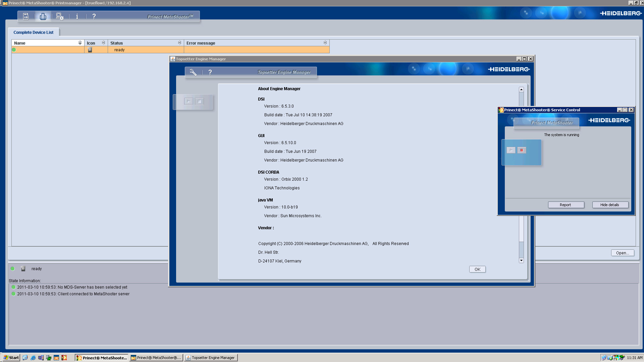Click java VM 'Version : 10.0-b19' text
Viewport: 644px width, 362px height.
[281, 207]
